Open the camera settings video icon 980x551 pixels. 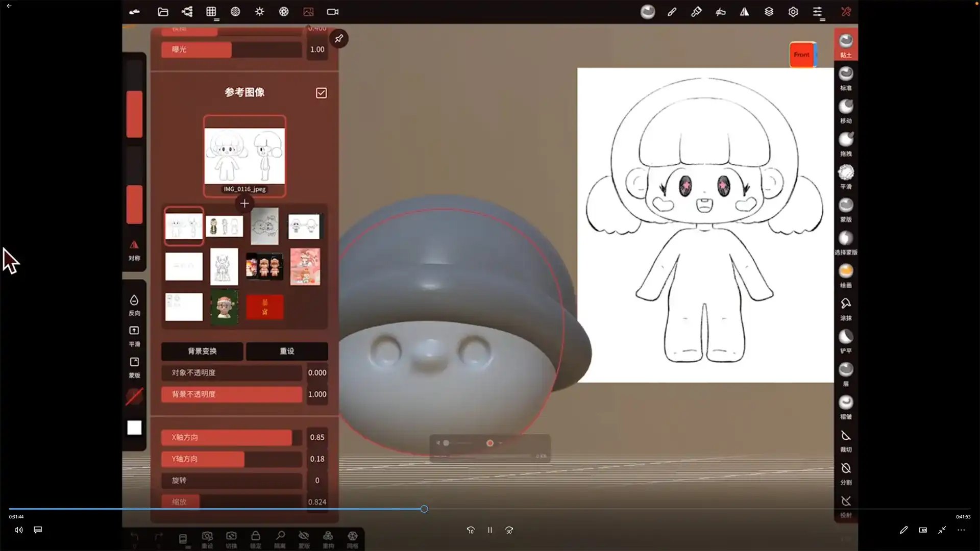point(332,12)
